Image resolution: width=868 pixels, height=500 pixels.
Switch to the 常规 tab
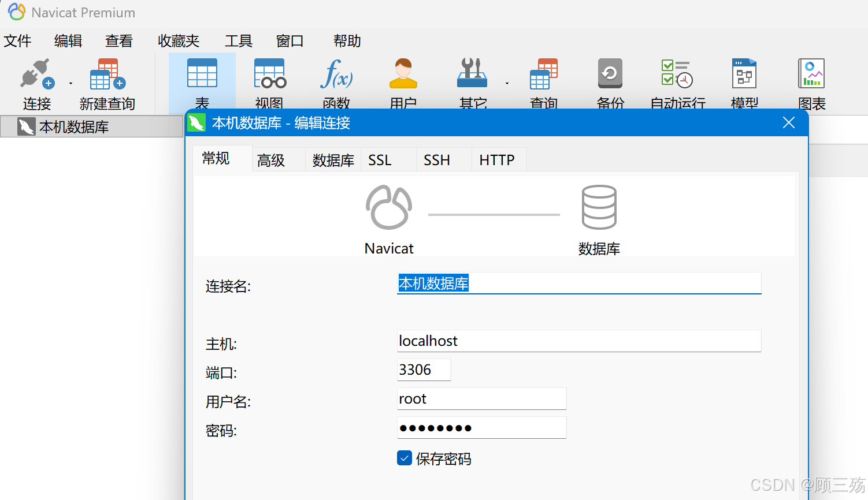[222, 158]
